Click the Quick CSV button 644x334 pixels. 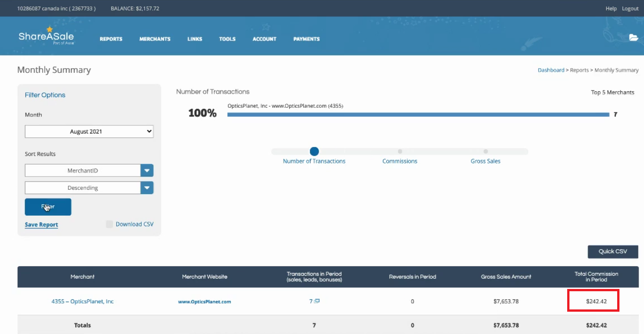(x=613, y=252)
